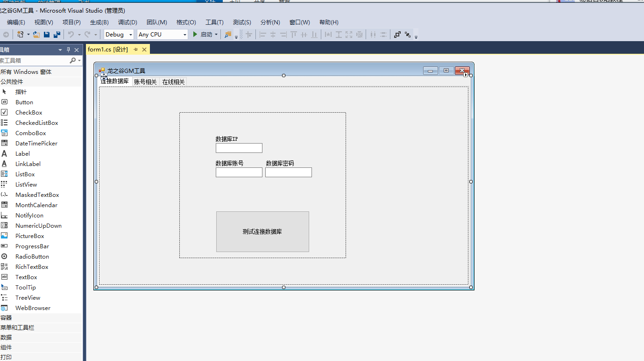The height and width of the screenshot is (361, 644).
Task: Close the Toolbox panel
Action: [x=77, y=50]
